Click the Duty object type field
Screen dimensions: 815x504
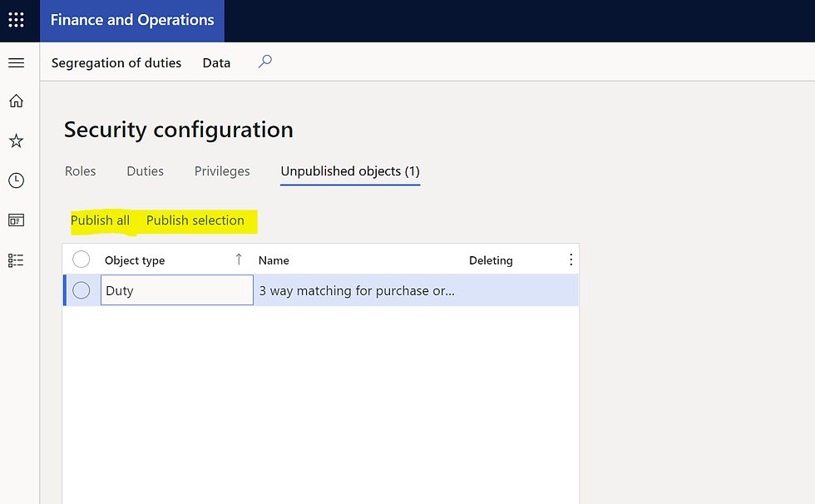pyautogui.click(x=176, y=290)
